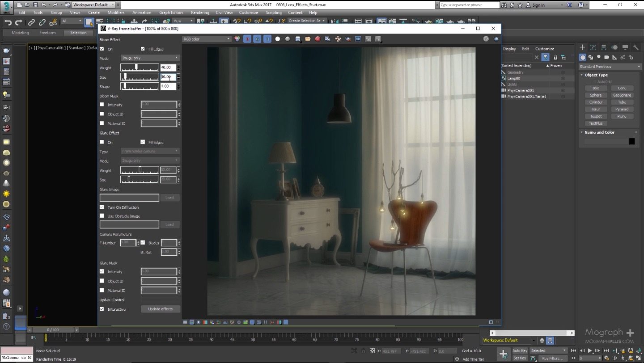Open the Selected key filter dropdown
Screen dimensions: 644x363
coord(548,350)
